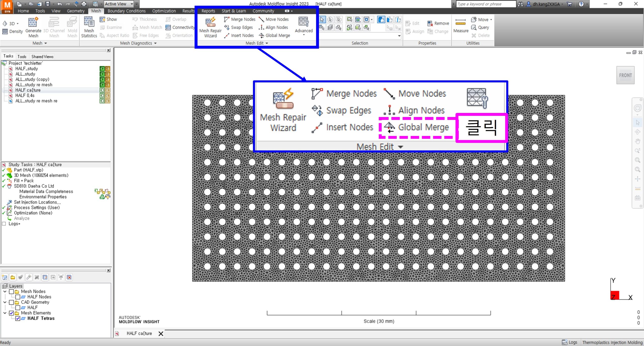The height and width of the screenshot is (346, 644).
Task: Click the keyword search field
Action: point(486,4)
